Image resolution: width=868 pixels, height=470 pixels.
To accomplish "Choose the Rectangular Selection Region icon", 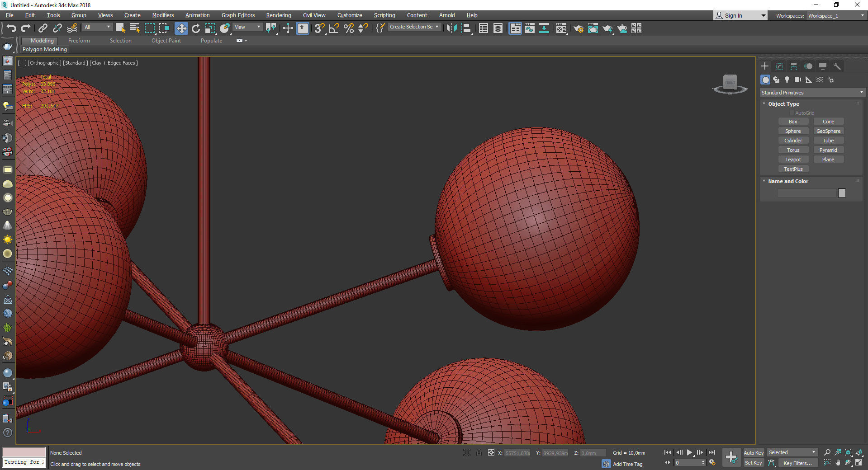I will click(149, 28).
